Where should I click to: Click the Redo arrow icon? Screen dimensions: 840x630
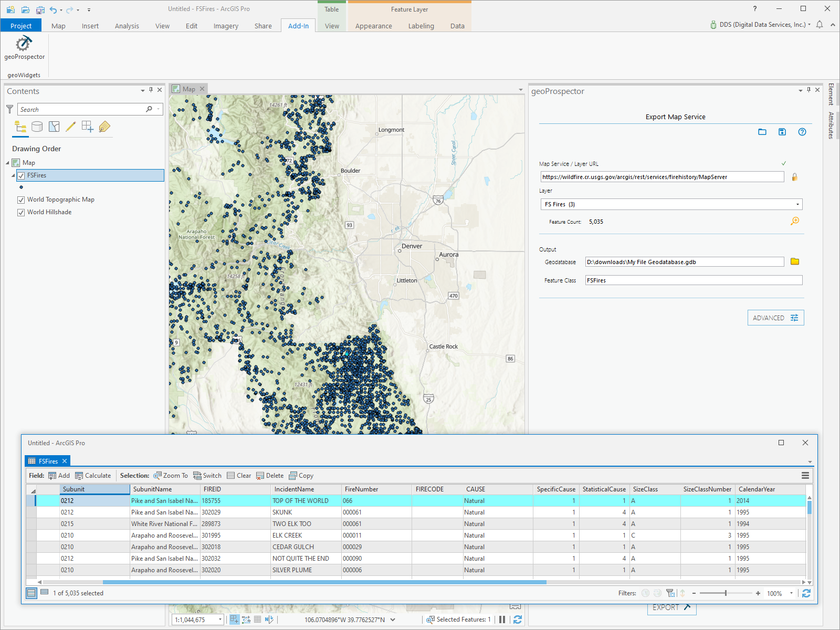coord(69,9)
